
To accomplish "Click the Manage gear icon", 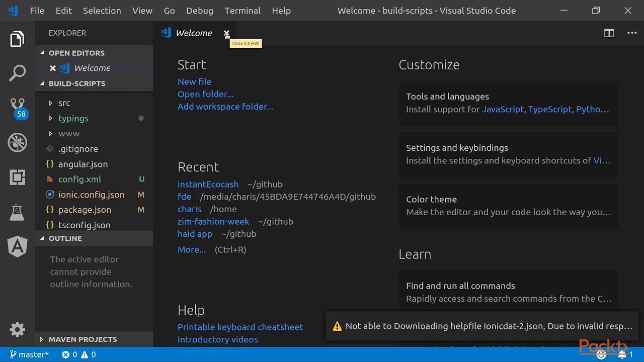I will [x=17, y=330].
